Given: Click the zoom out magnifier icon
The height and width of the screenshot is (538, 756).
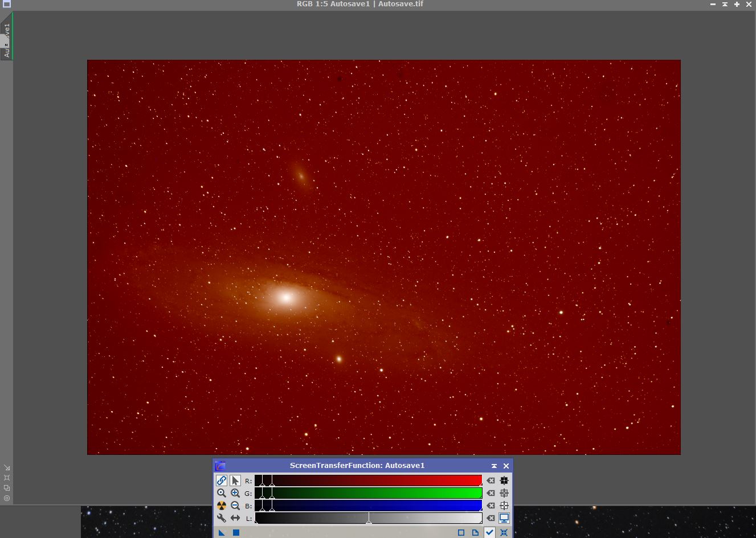Looking at the screenshot, I should [x=235, y=506].
